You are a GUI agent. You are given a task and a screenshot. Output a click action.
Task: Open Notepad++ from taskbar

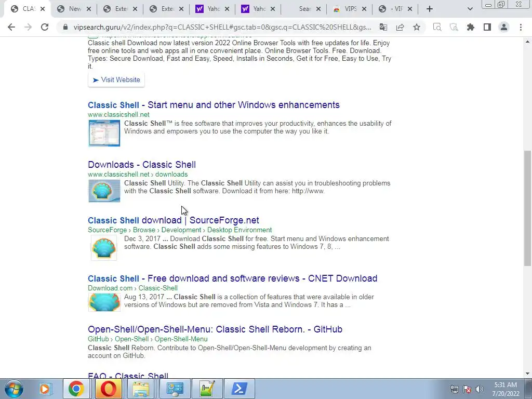207,389
